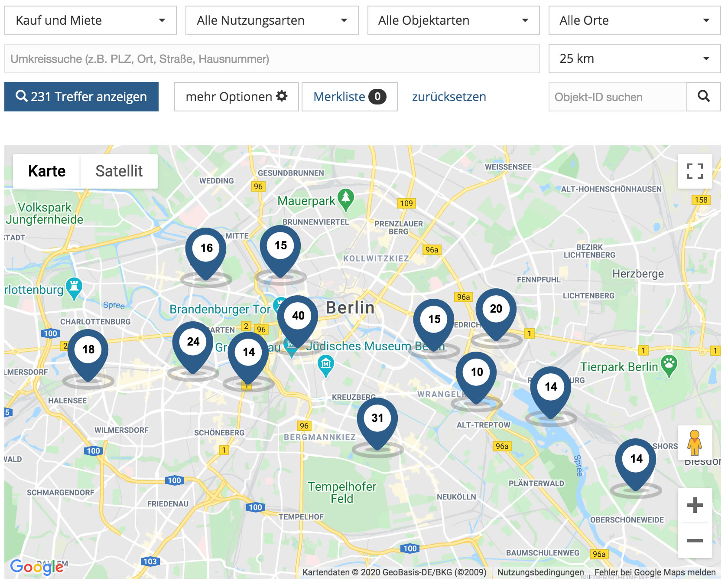728x581 pixels.
Task: Open the Alle Objektarten dropdown
Action: 454,20
